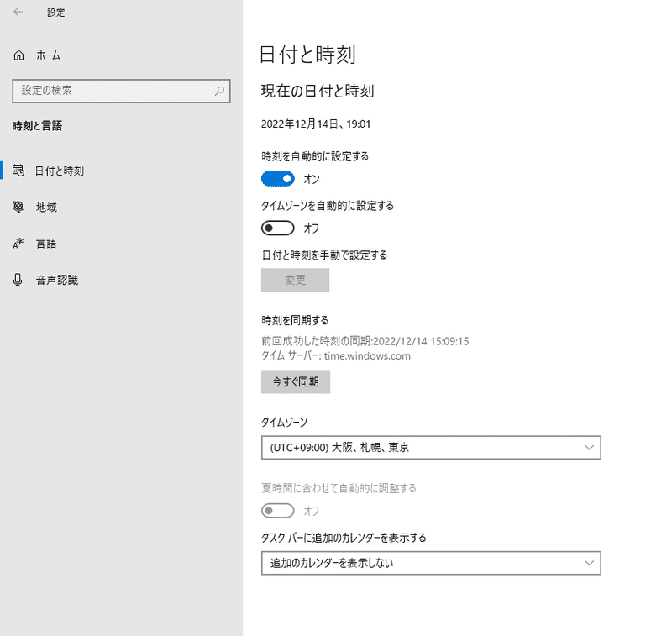Click 前回成功した時刻の同期 text line

point(365,341)
